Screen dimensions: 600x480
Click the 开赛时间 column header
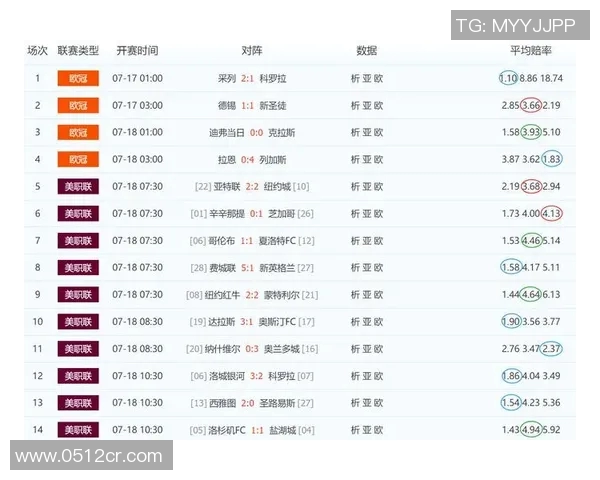137,50
